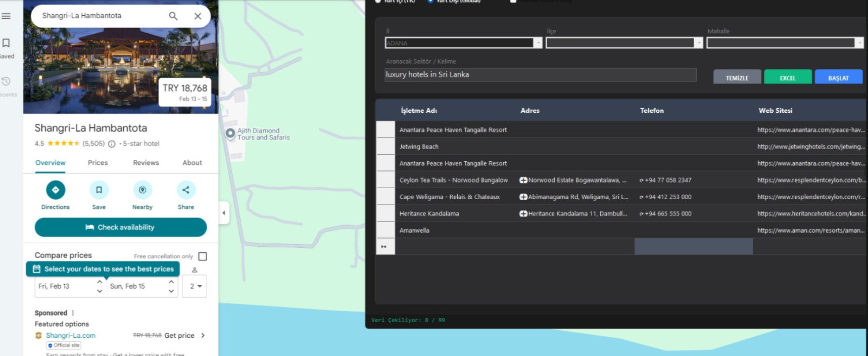Image resolution: width=868 pixels, height=356 pixels.
Task: Click address icon in Cape Weligama row
Action: 523,197
